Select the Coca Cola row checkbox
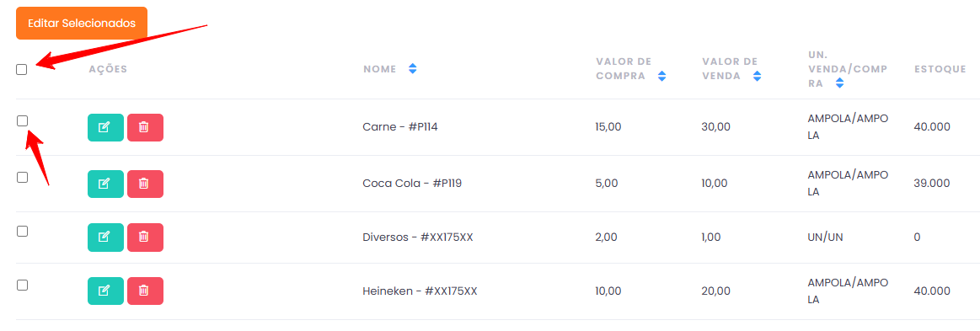 (22, 178)
